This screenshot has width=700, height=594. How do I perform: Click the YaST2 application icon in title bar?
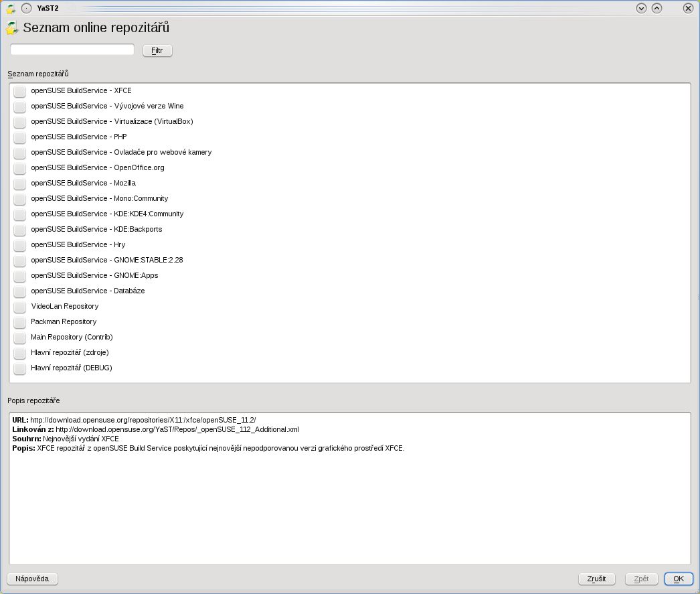[x=11, y=8]
